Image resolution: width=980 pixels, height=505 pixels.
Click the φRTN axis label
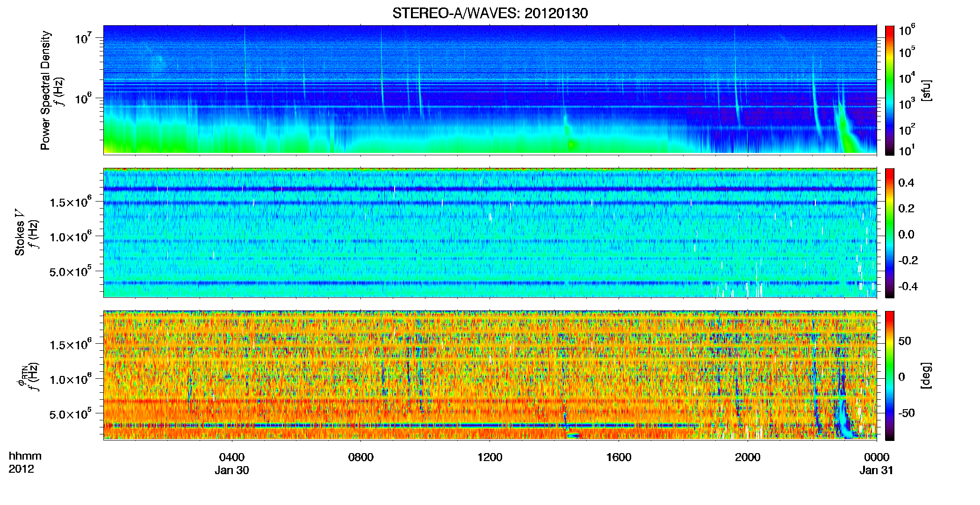coord(22,377)
